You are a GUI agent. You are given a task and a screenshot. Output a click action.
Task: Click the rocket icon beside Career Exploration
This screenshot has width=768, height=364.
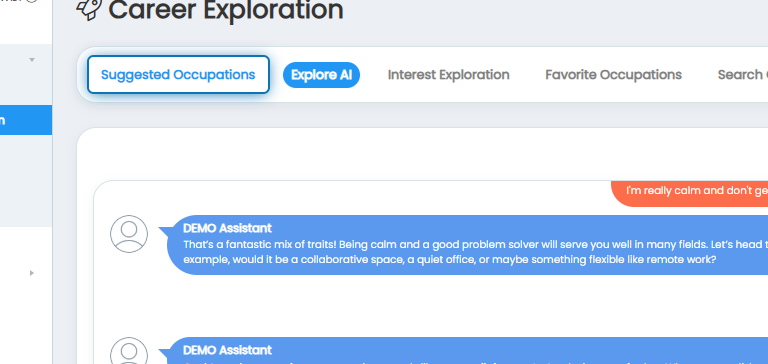89,9
